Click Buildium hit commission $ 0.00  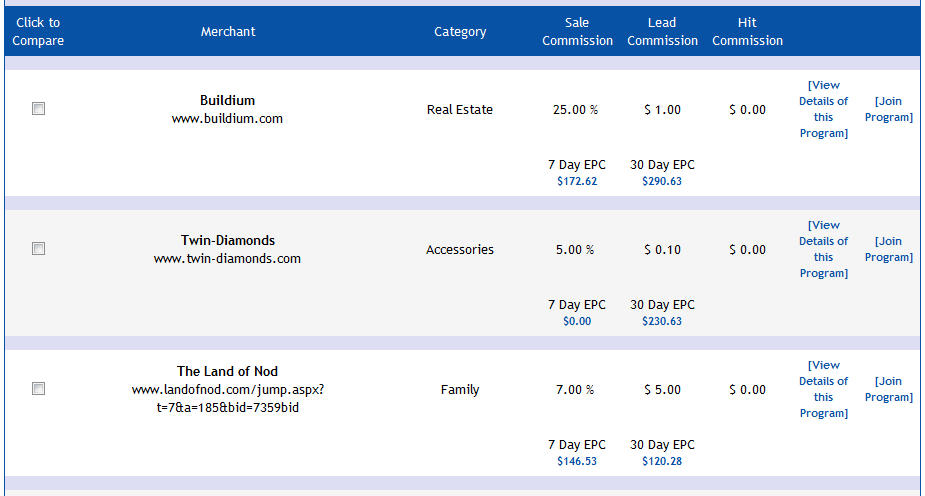point(747,110)
